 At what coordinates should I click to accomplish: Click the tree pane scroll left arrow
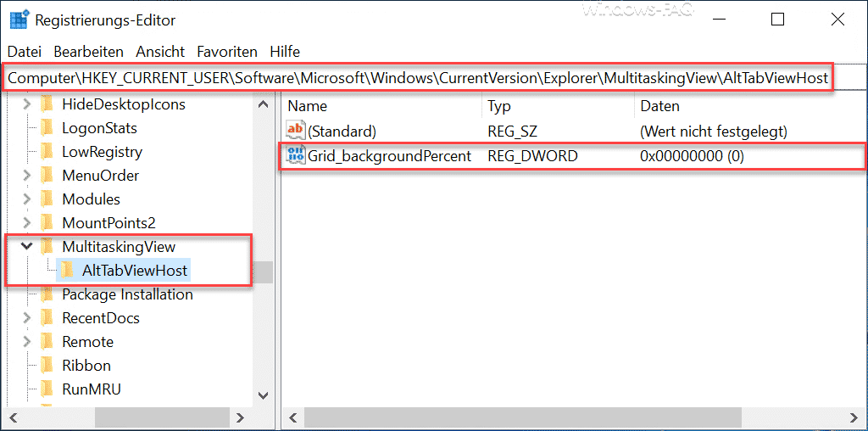[14, 417]
